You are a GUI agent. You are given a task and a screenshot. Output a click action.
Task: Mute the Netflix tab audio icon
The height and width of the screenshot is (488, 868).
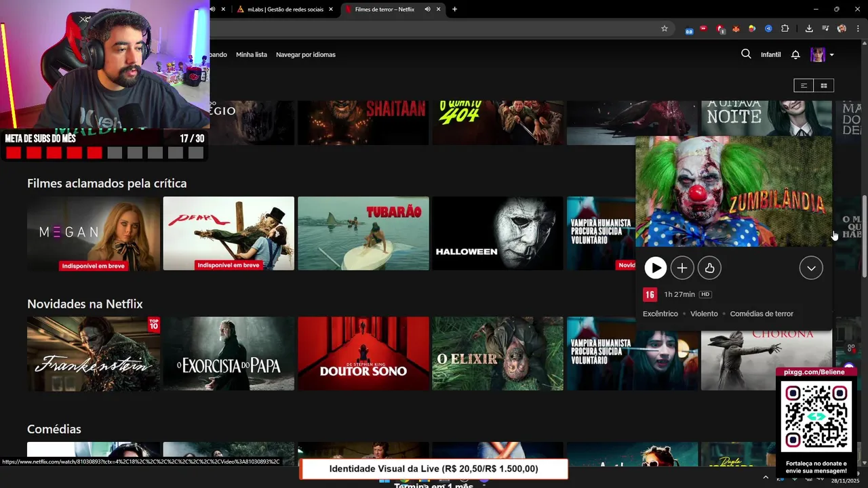[x=427, y=9]
